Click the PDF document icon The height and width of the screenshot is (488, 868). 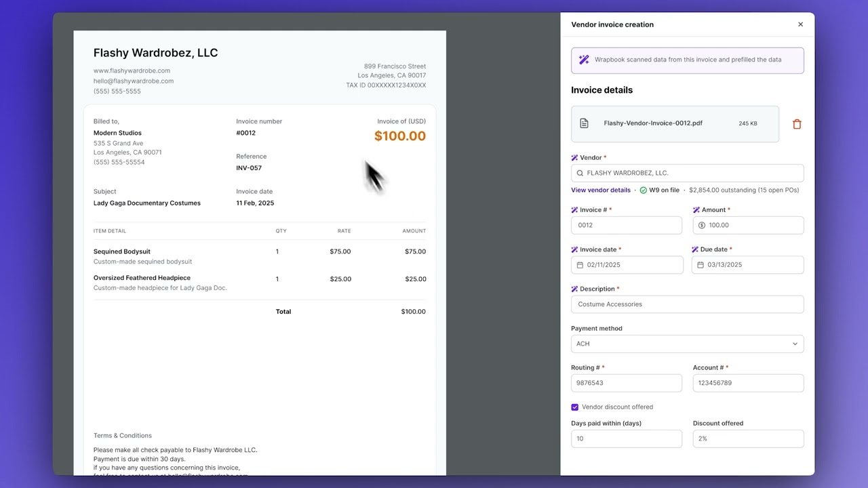point(584,123)
